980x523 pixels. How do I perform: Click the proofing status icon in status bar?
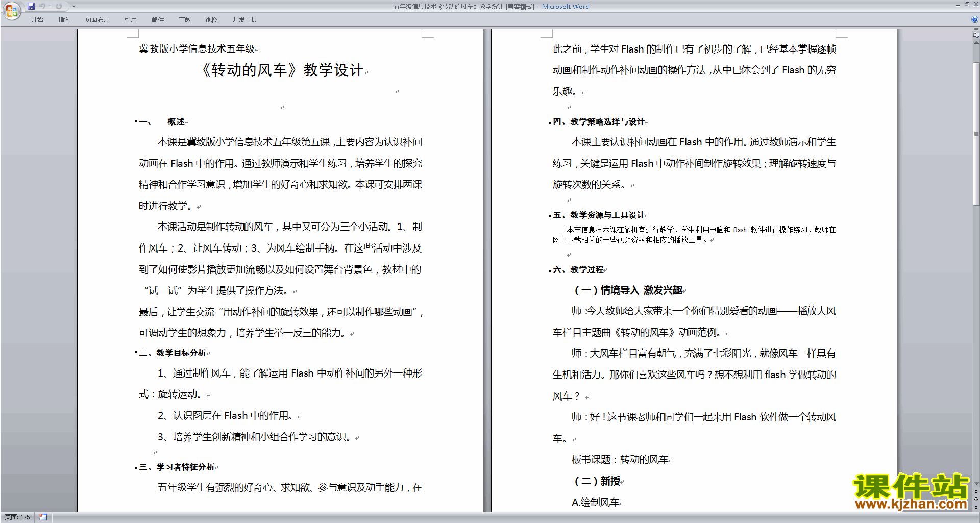[x=43, y=517]
